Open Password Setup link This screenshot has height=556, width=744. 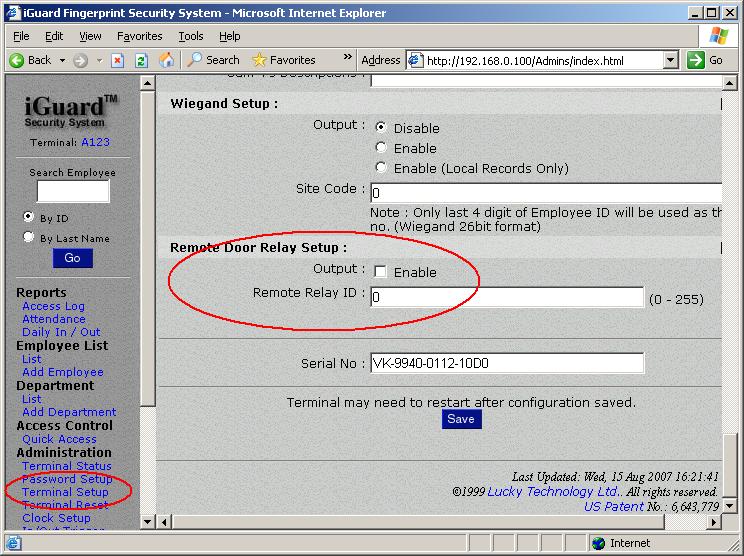click(x=67, y=479)
